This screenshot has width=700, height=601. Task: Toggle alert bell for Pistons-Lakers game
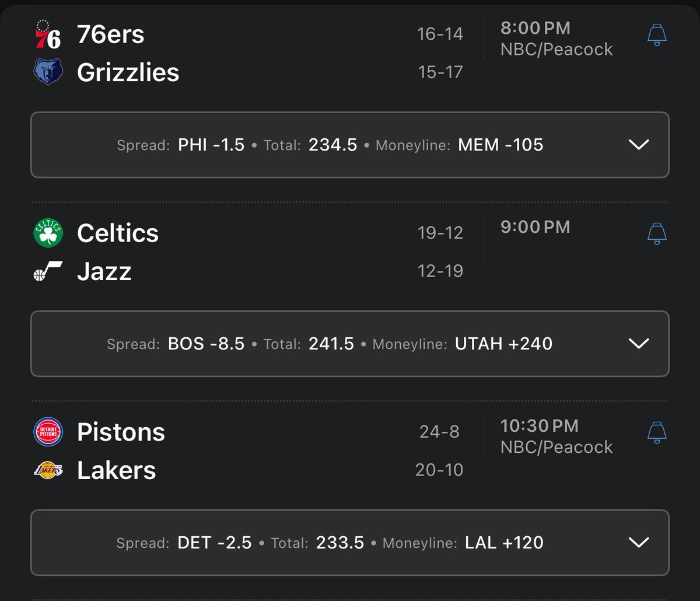tap(657, 432)
